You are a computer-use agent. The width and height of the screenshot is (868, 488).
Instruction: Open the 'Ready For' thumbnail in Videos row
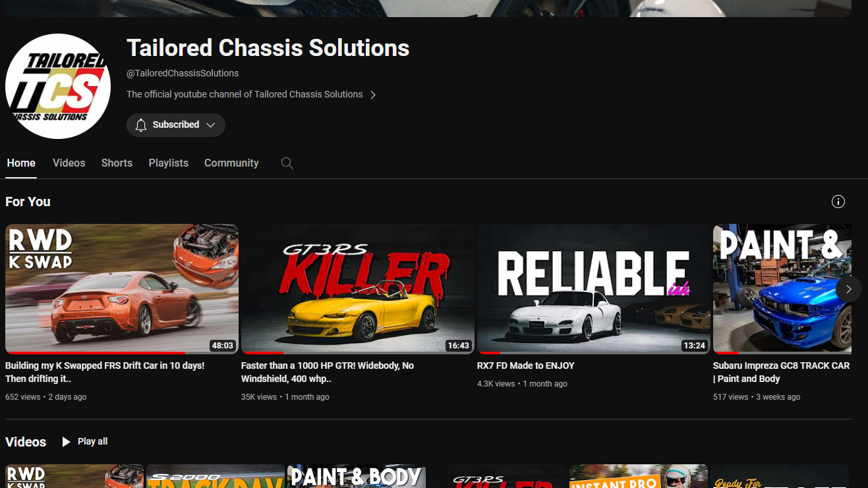point(780,476)
